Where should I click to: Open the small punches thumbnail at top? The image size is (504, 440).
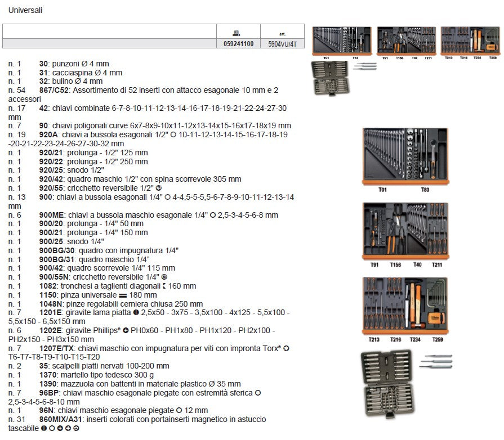pos(365,66)
